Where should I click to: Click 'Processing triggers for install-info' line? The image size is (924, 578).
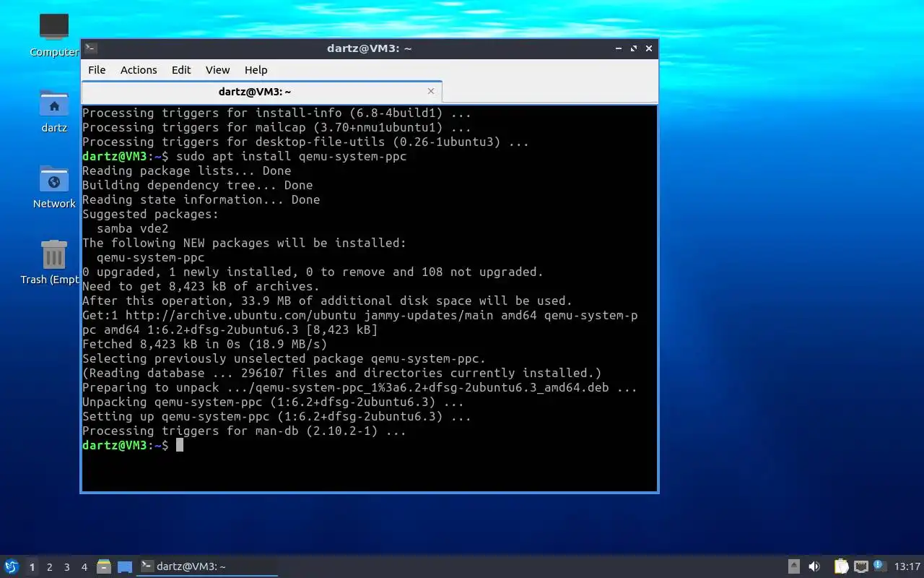click(x=276, y=113)
